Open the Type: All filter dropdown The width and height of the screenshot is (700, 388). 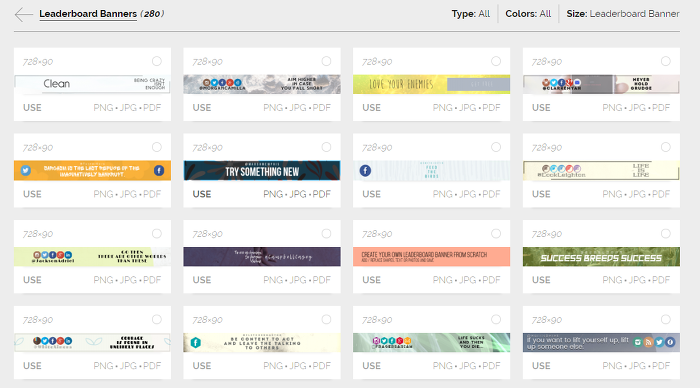471,14
